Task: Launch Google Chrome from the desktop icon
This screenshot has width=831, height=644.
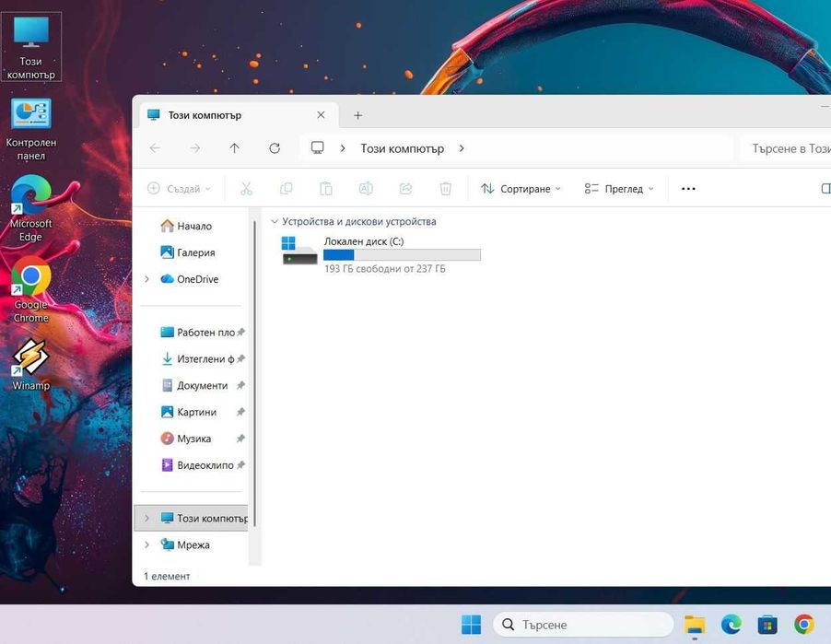Action: [30, 289]
